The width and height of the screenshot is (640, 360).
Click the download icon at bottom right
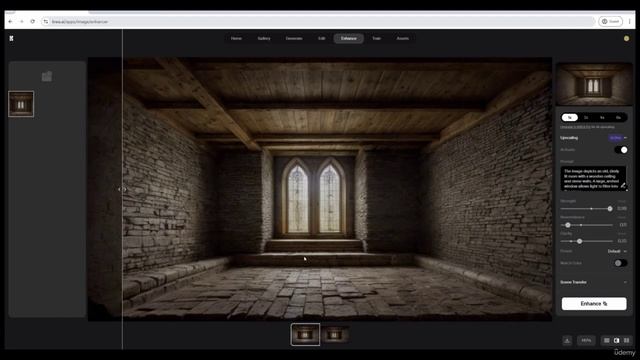coord(567,340)
